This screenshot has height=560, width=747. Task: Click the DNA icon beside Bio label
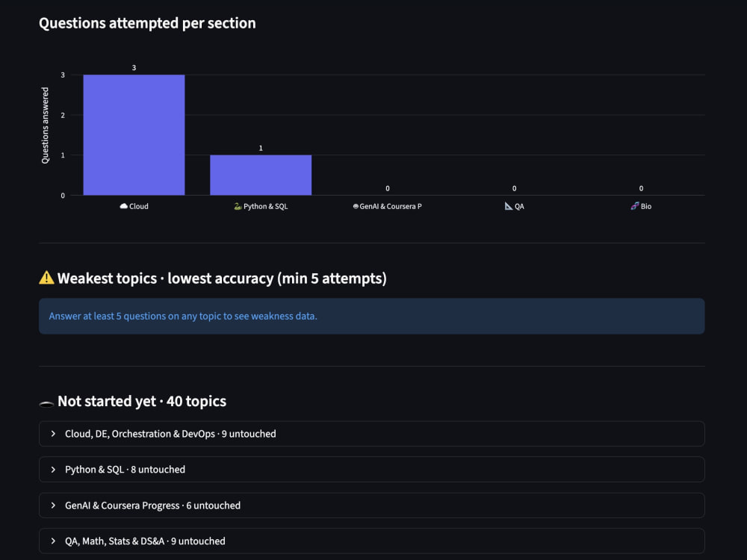[x=634, y=206]
